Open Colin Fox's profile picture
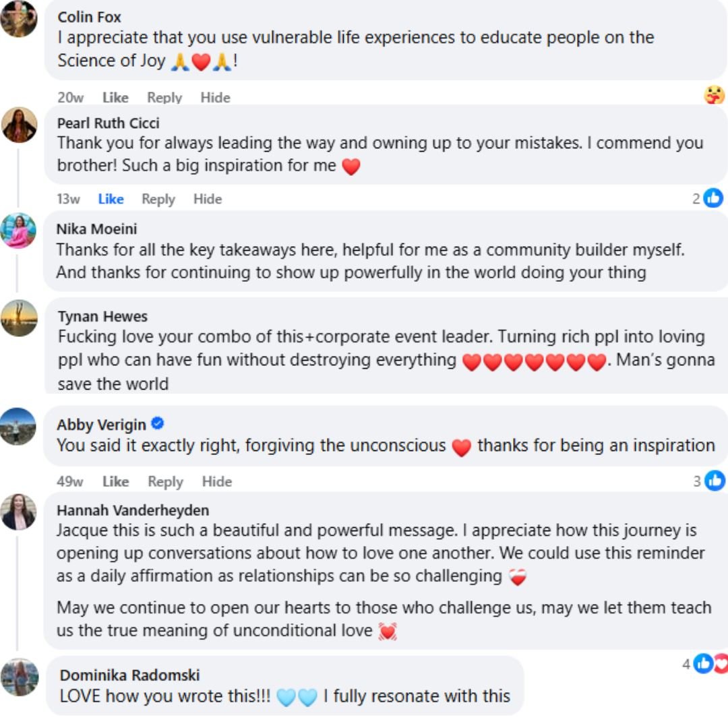The width and height of the screenshot is (728, 728). point(18,18)
